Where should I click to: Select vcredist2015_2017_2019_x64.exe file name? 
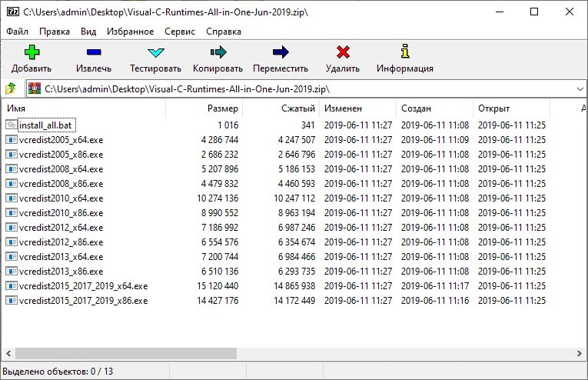coord(83,286)
